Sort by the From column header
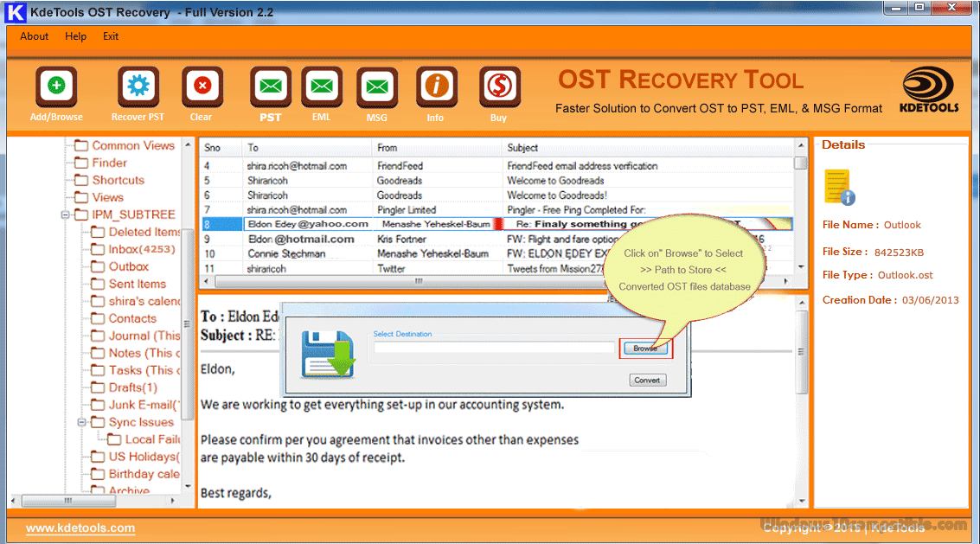This screenshot has height=544, width=980. (x=437, y=148)
